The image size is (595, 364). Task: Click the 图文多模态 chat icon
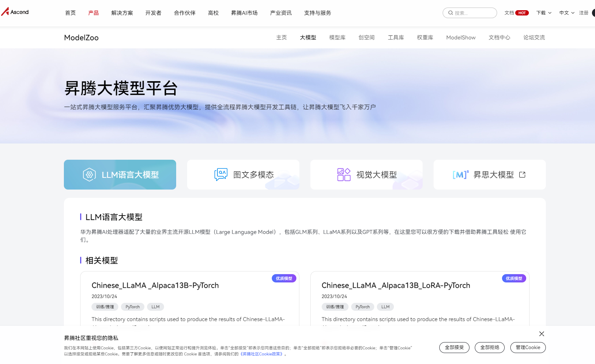pos(221,175)
